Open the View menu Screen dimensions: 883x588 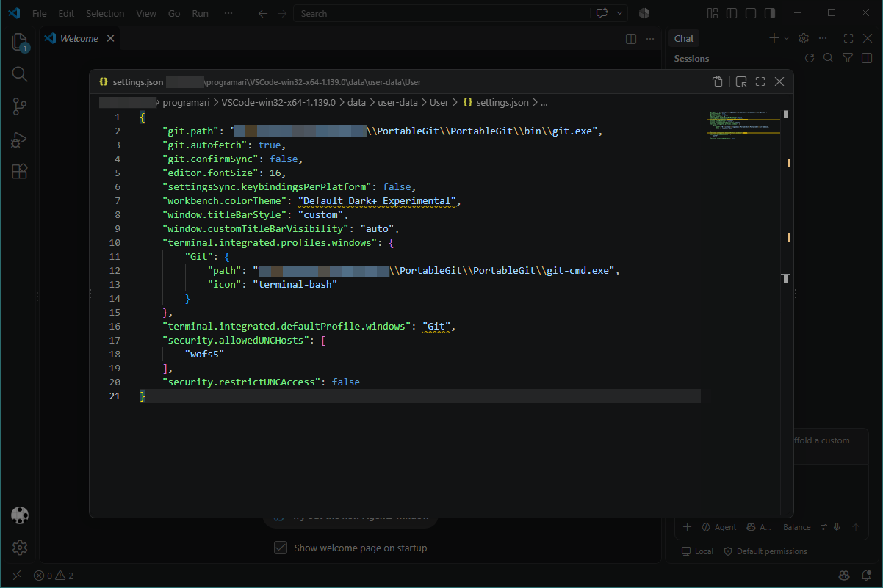click(146, 13)
